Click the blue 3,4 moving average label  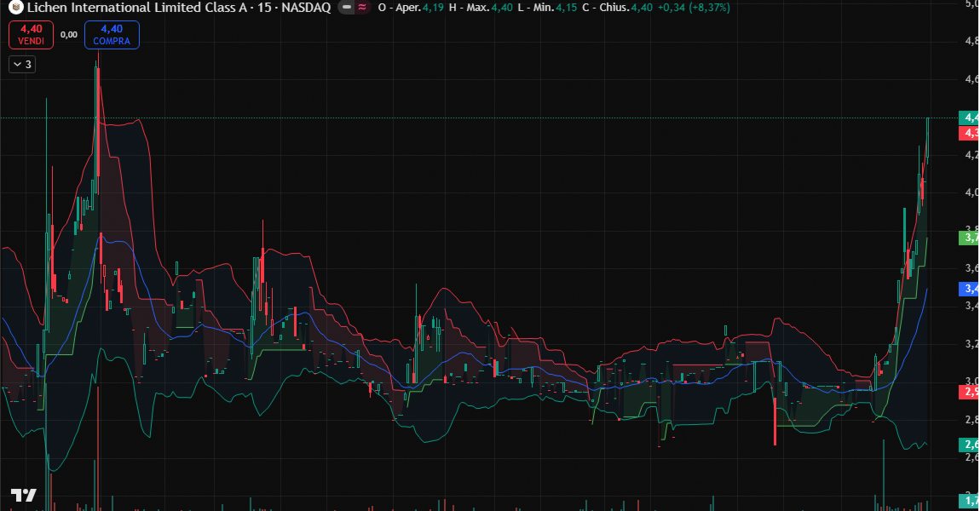point(969,289)
